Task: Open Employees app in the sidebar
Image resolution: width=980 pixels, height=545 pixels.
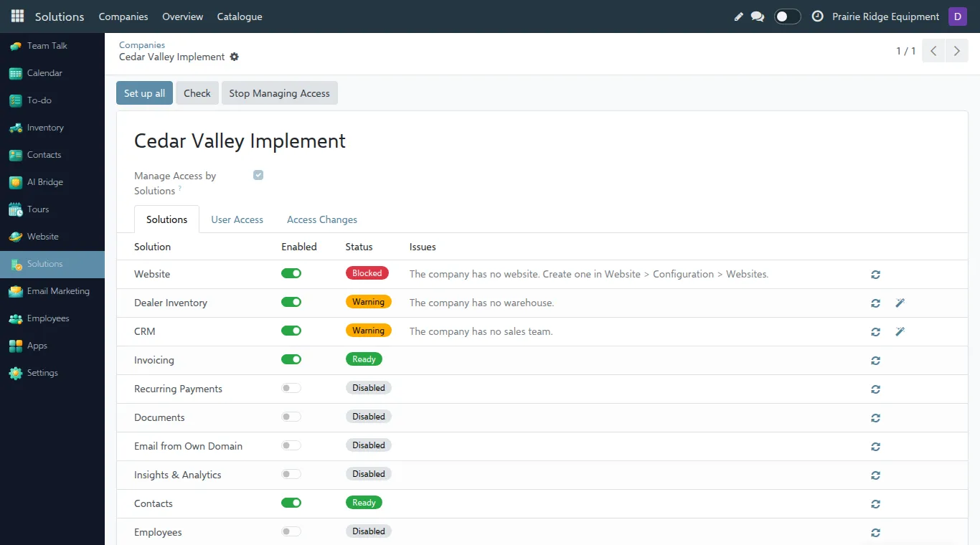Action: tap(52, 318)
